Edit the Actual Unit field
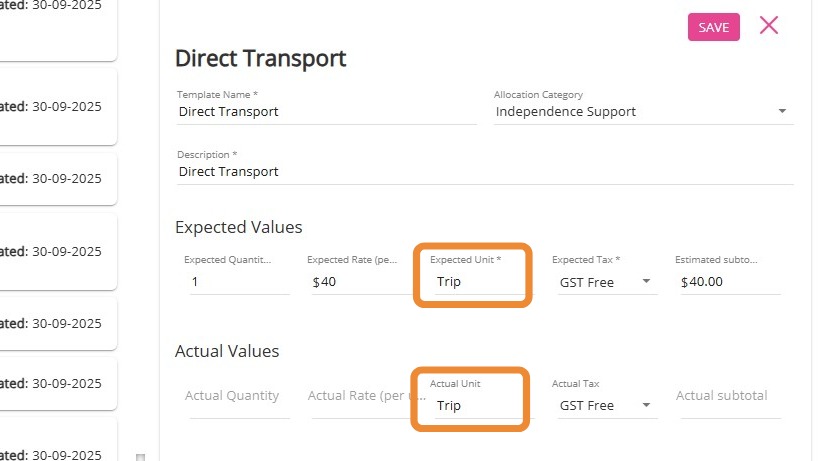Screen dimensions: 826x461 [x=472, y=406]
